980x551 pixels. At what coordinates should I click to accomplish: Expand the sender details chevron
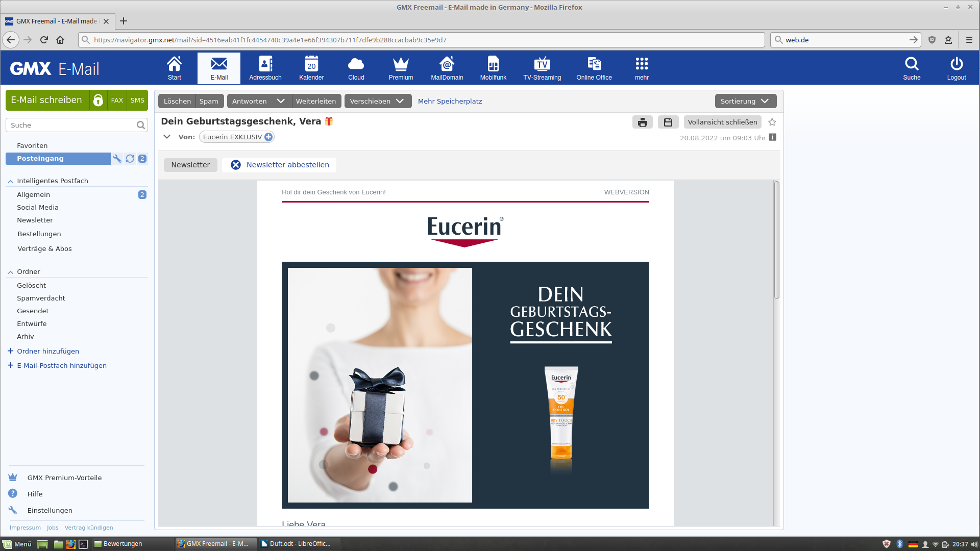[167, 137]
